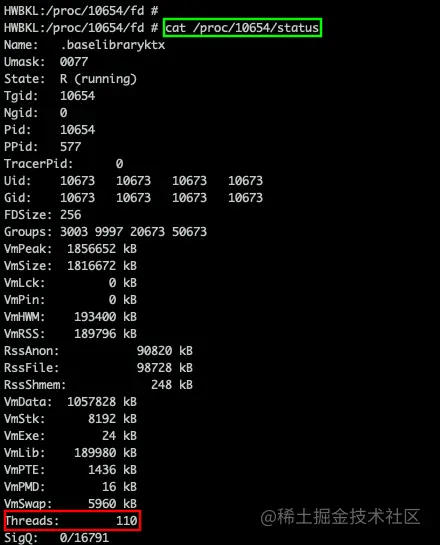Click the Umask value 0077
The image size is (440, 545).
click(x=74, y=62)
